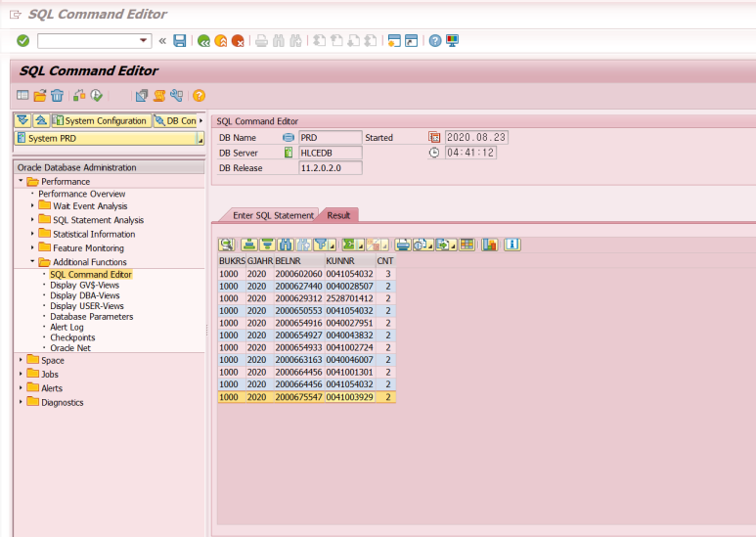Click the Print icon in the result toolbar

tap(403, 245)
